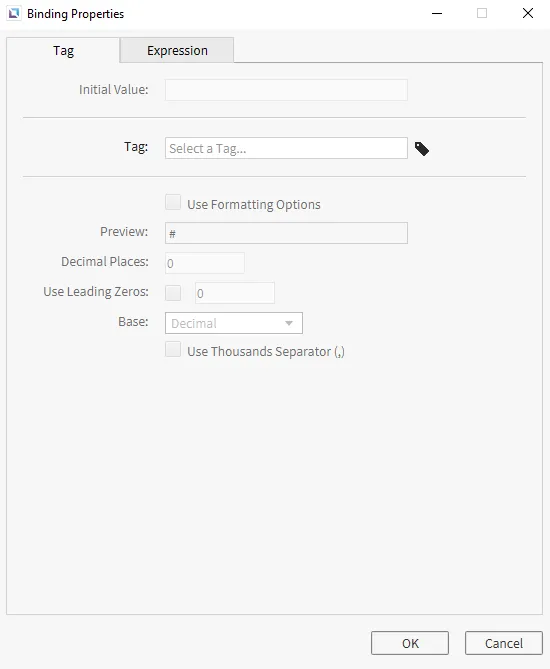Focus the Select a Tag field
The image size is (550, 669).
click(x=286, y=148)
